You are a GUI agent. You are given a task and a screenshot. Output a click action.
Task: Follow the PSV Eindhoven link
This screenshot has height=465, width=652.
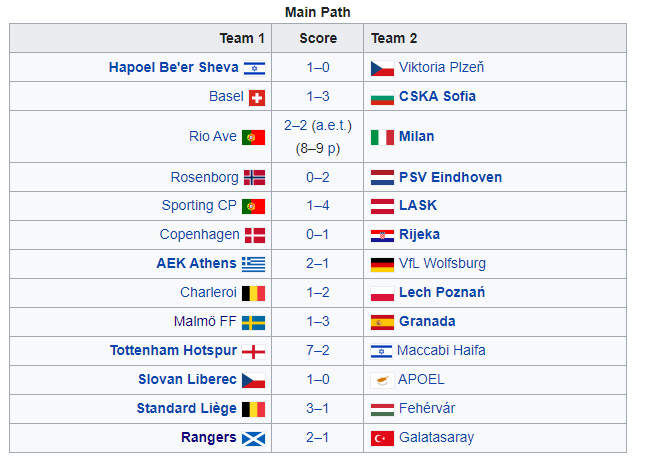coord(450,177)
